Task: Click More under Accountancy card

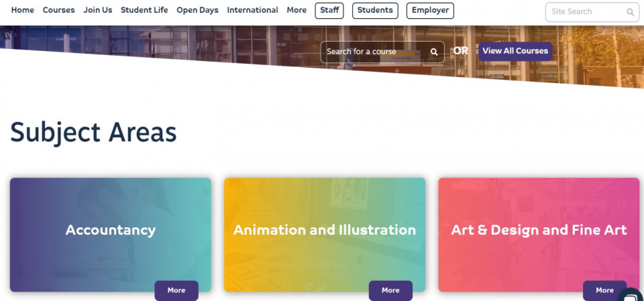Action: (x=176, y=290)
